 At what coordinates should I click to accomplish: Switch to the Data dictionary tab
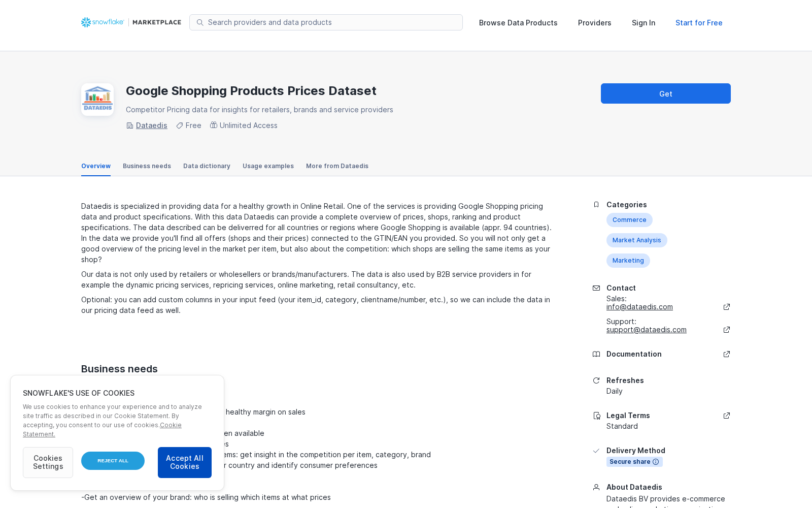coord(207,166)
